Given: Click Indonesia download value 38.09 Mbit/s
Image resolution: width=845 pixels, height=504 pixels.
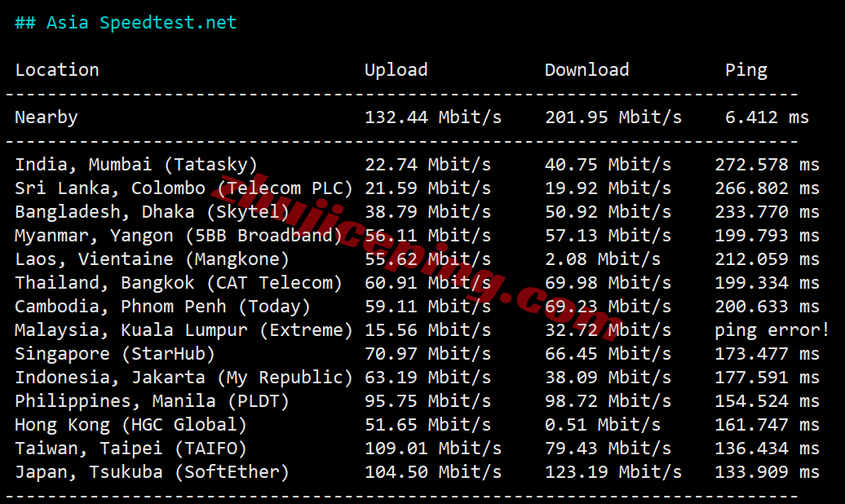Looking at the screenshot, I should point(608,378).
